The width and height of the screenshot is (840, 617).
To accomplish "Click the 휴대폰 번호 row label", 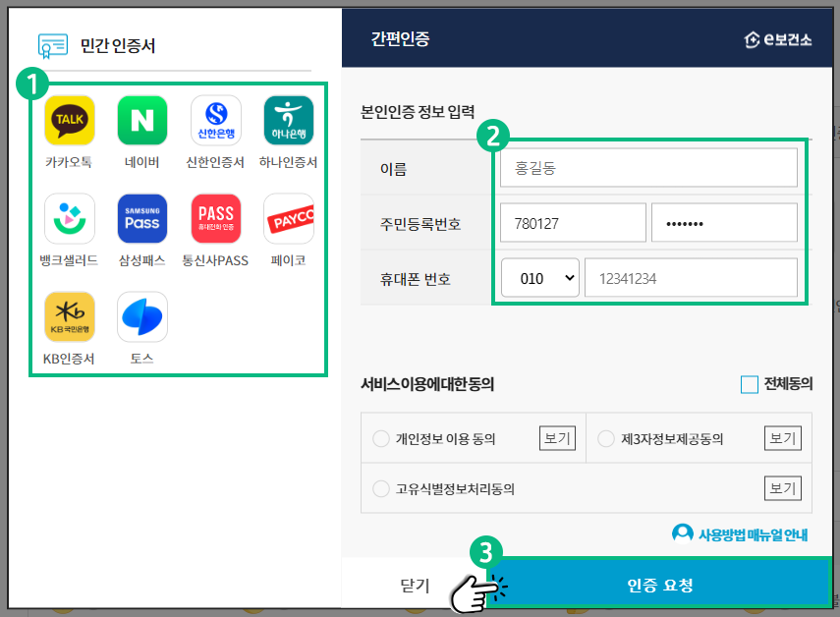I will (416, 279).
